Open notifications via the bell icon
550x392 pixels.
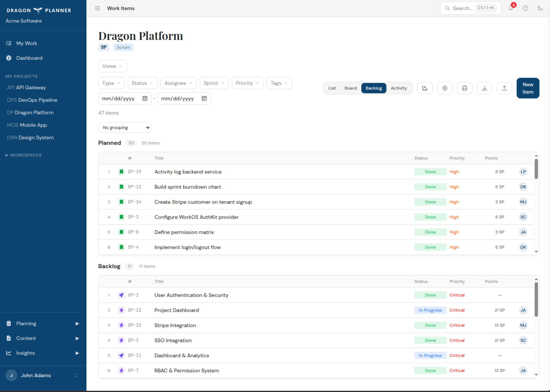point(511,8)
